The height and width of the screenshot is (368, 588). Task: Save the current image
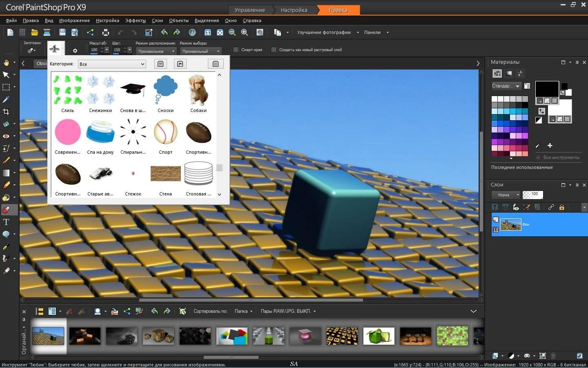click(62, 32)
